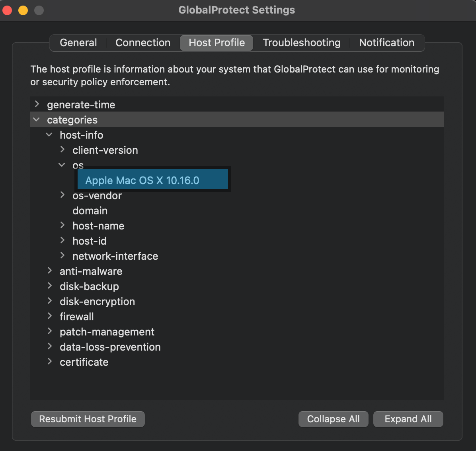Click the Resubmit Host Profile button
Screen dimensions: 476x451
click(x=88, y=419)
